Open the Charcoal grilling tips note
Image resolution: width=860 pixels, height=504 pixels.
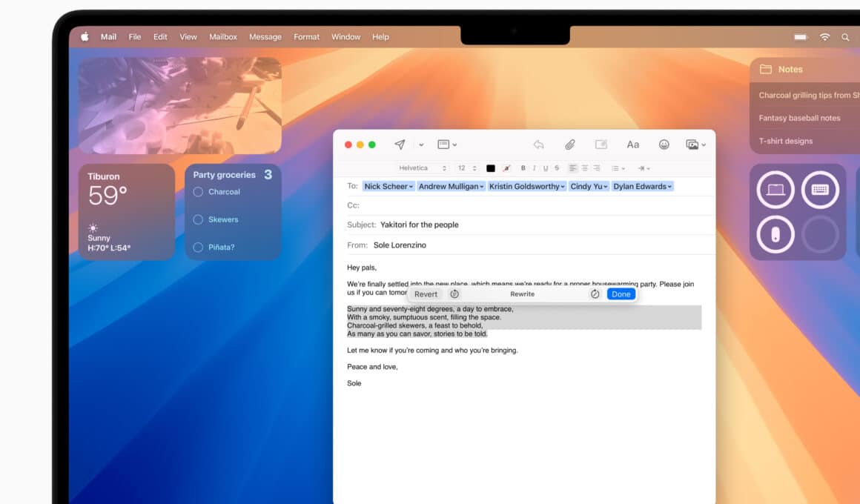tap(809, 96)
